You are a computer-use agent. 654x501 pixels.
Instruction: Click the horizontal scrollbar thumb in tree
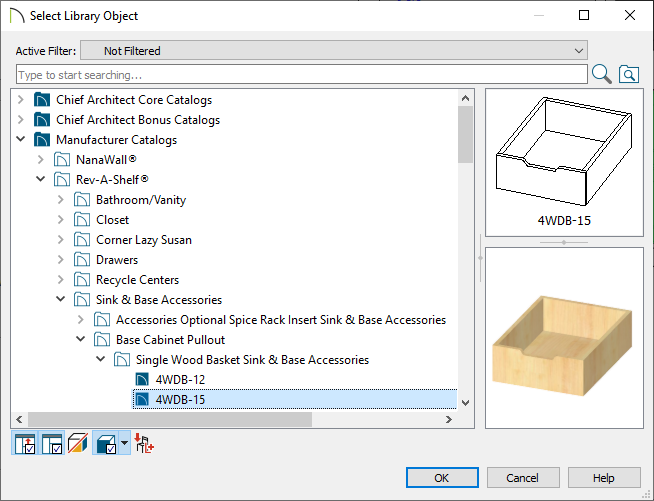pos(170,419)
